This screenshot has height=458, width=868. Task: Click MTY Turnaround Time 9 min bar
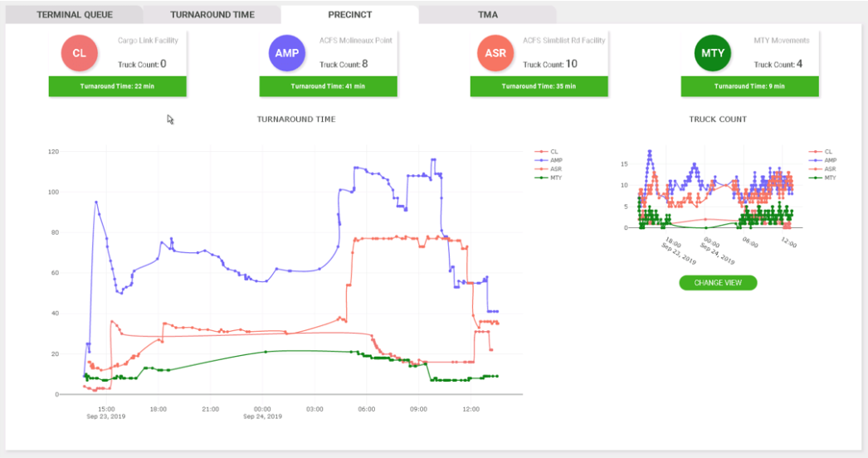(x=749, y=86)
